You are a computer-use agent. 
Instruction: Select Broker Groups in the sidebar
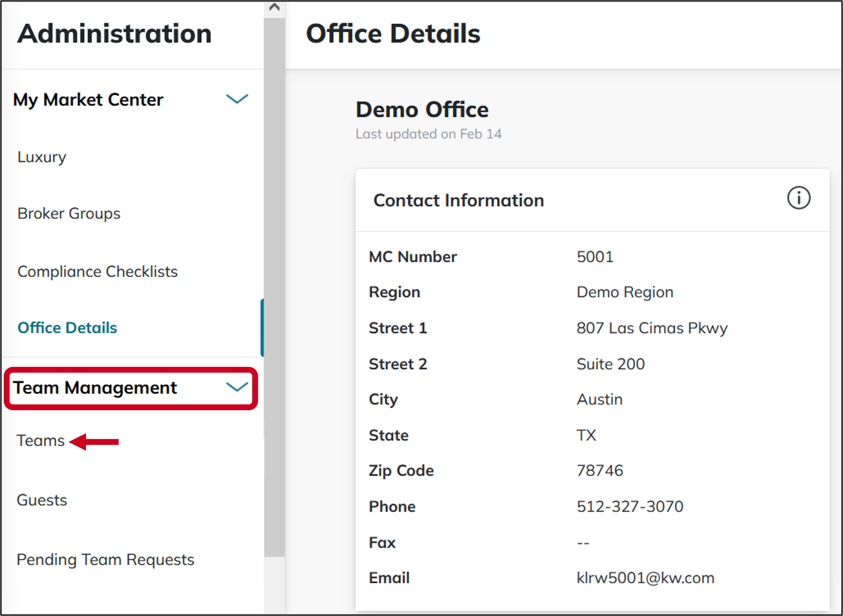pyautogui.click(x=68, y=213)
